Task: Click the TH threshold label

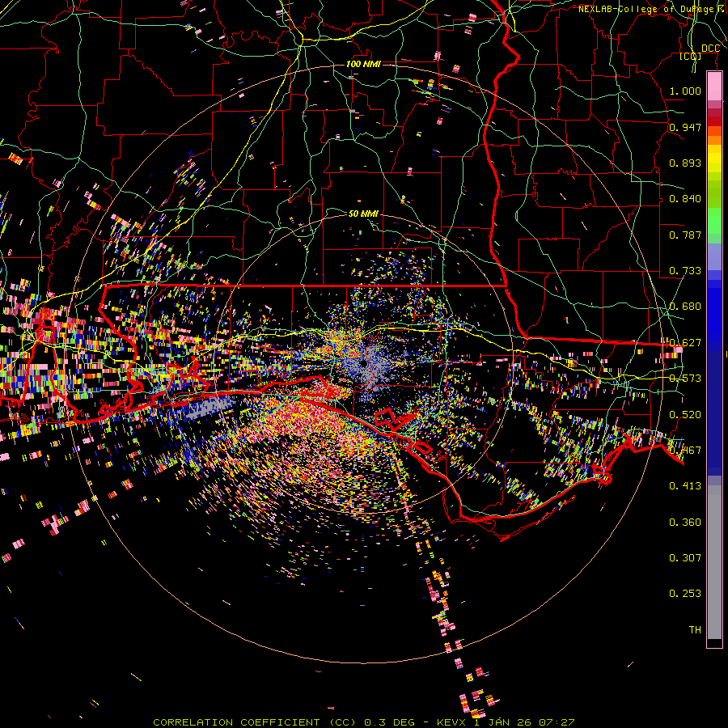Action: pos(695,629)
